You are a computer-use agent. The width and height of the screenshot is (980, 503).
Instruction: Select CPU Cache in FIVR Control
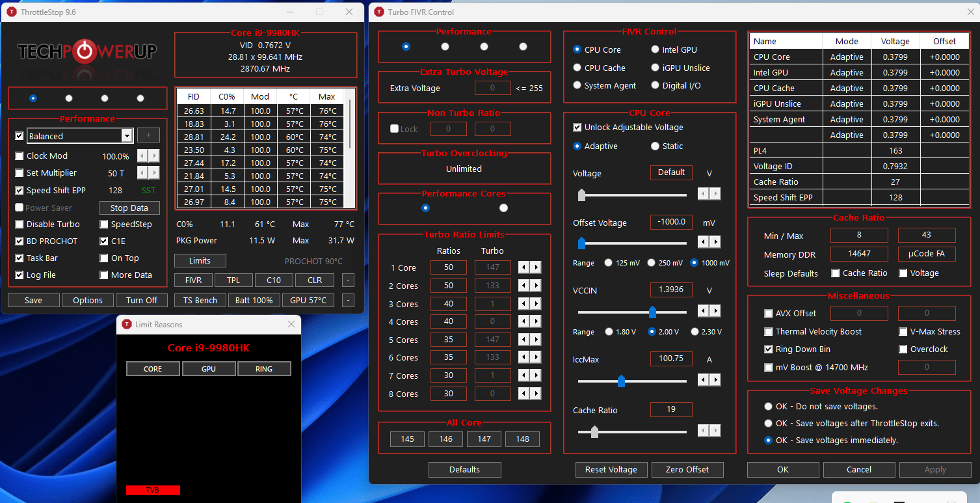[x=577, y=67]
